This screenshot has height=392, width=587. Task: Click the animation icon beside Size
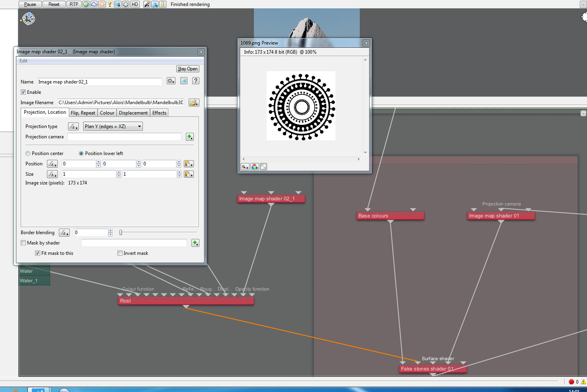pyautogui.click(x=53, y=174)
